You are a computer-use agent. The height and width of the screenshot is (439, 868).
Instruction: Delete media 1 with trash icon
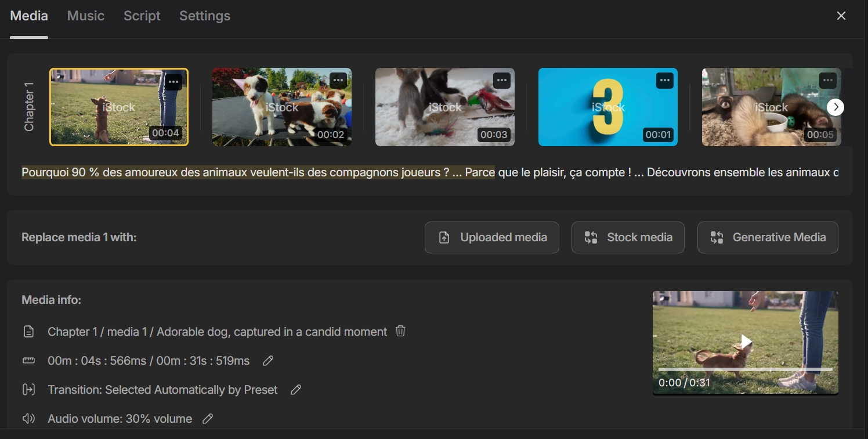pyautogui.click(x=400, y=331)
